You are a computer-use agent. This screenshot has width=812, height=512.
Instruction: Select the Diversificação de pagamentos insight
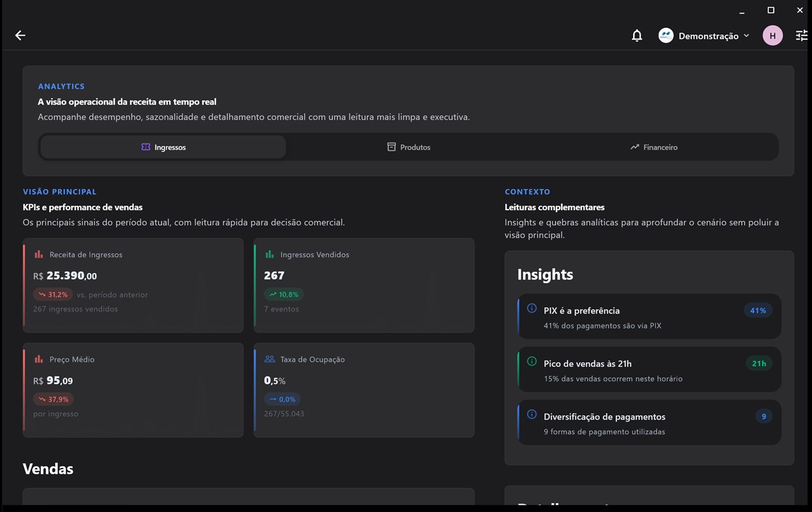(649, 423)
